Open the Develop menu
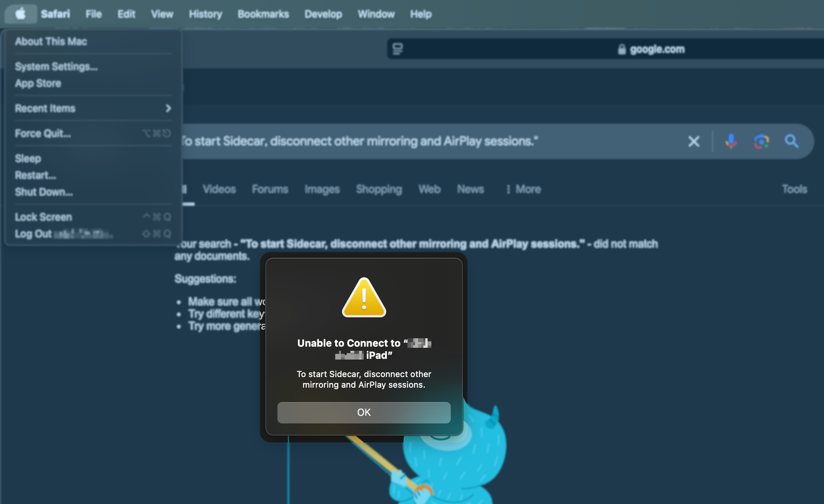824x504 pixels. click(x=323, y=14)
